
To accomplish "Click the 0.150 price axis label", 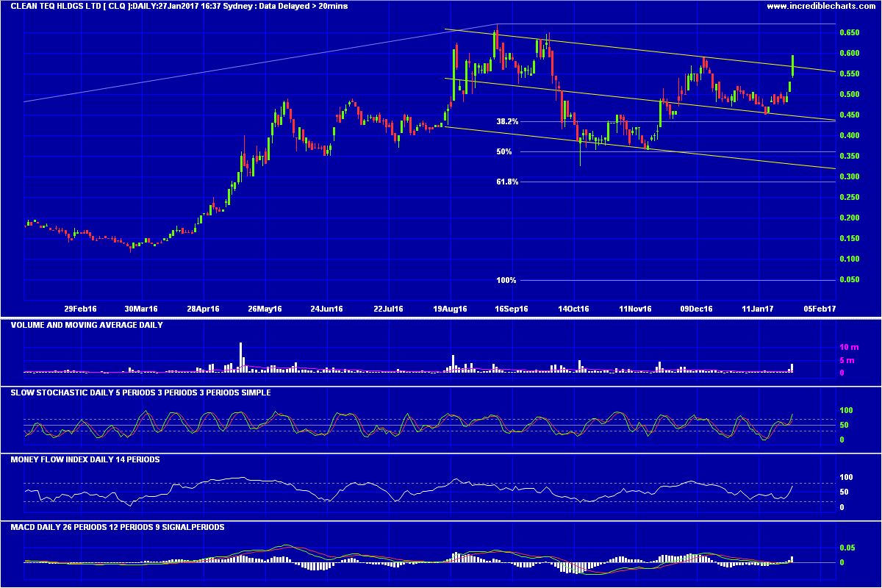I will 849,239.
